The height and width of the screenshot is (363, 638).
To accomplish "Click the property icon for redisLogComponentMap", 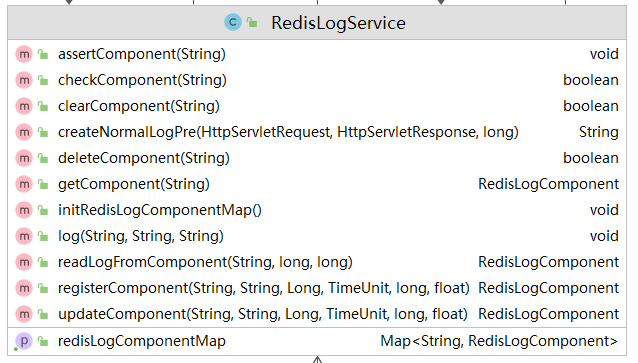I will (24, 341).
